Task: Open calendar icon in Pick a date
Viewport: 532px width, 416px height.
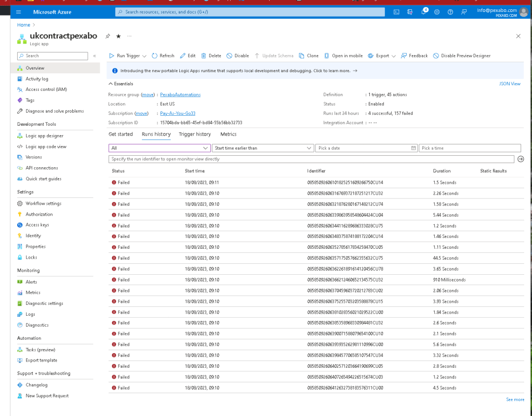Action: click(x=413, y=148)
